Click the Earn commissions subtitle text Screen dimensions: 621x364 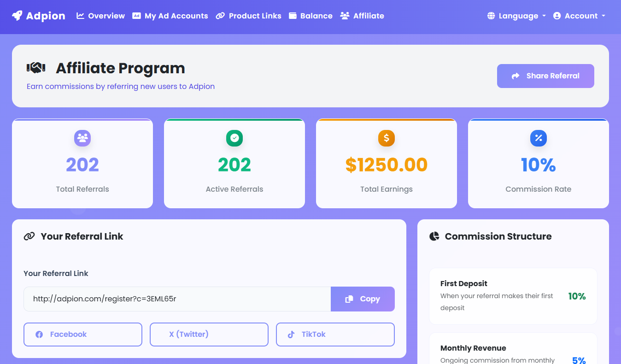coord(121,86)
